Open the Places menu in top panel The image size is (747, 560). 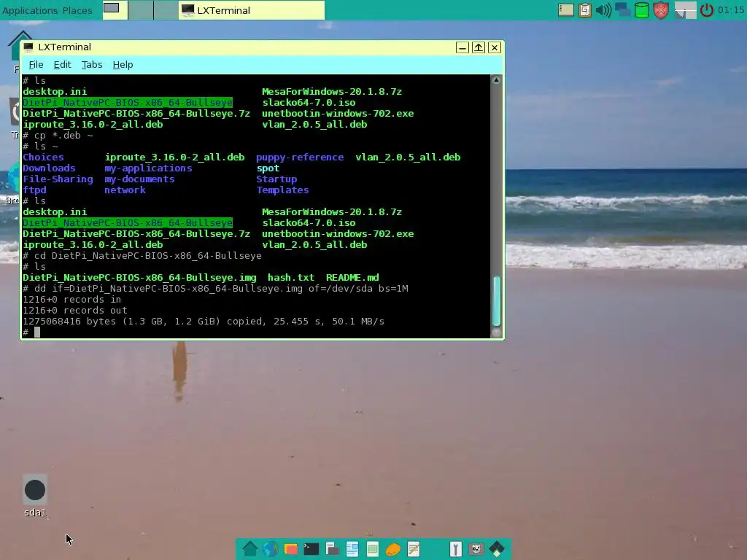pos(77,10)
